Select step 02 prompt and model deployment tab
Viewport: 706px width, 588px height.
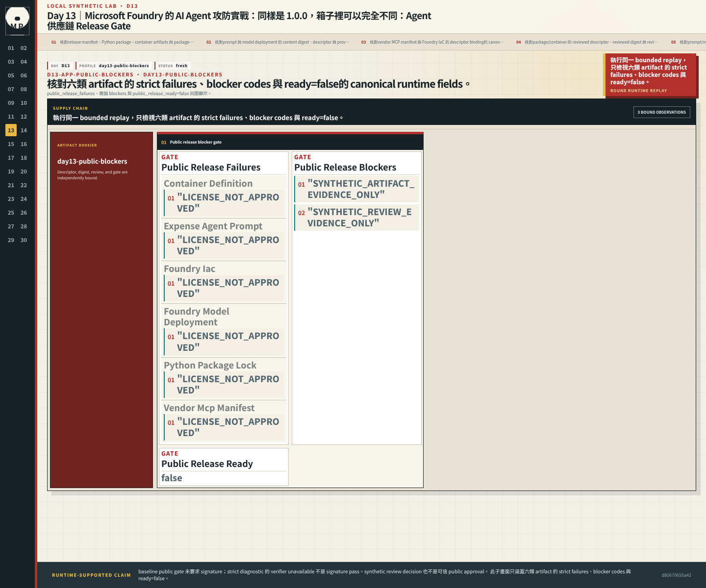pyautogui.click(x=278, y=42)
